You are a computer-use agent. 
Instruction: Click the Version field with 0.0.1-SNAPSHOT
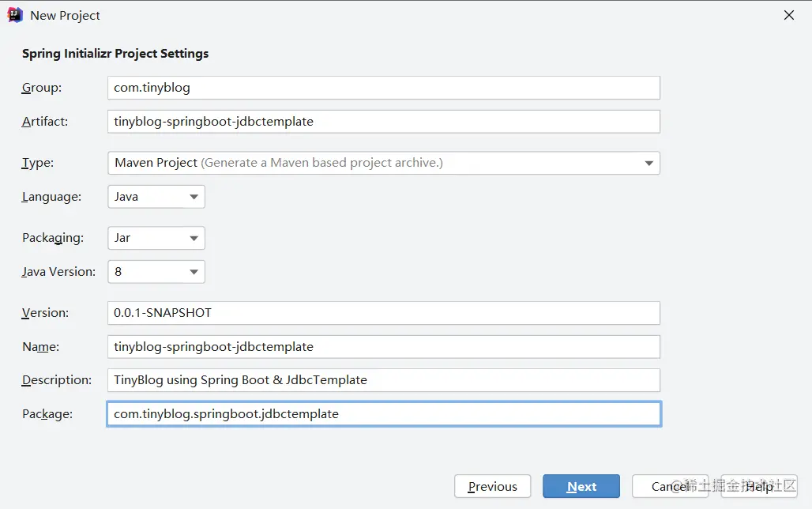[383, 313]
